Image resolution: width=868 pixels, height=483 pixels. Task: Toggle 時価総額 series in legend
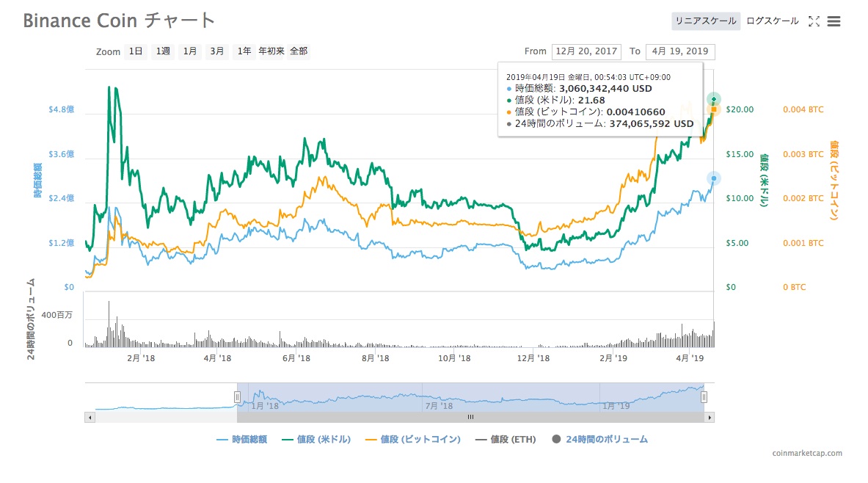(242, 439)
